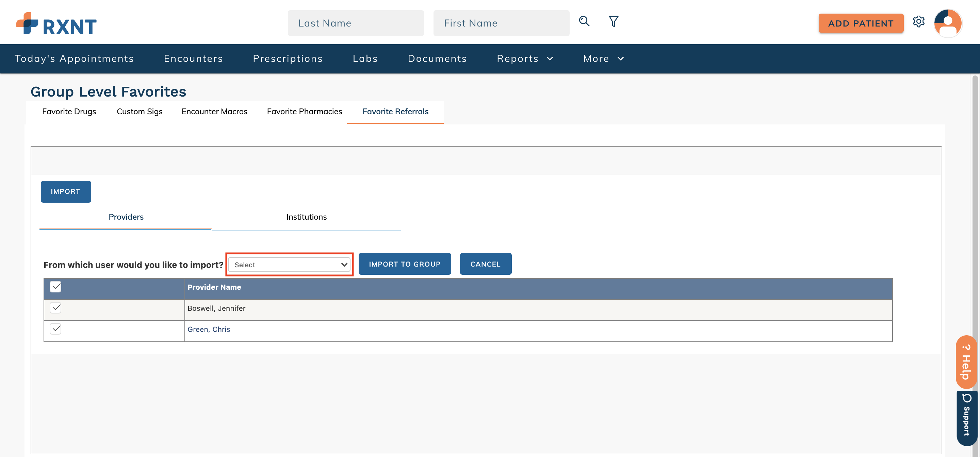The height and width of the screenshot is (457, 980).
Task: Expand the More menu
Action: point(603,58)
